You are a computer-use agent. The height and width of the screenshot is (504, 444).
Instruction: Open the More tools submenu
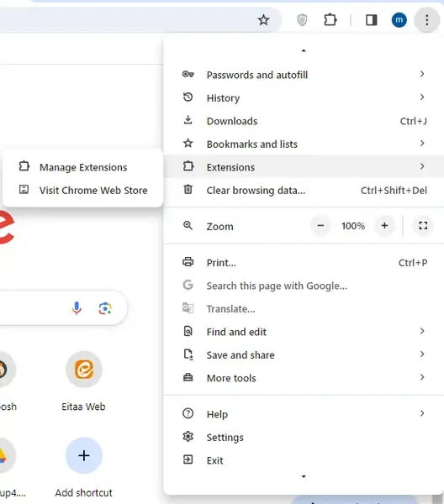click(x=304, y=378)
